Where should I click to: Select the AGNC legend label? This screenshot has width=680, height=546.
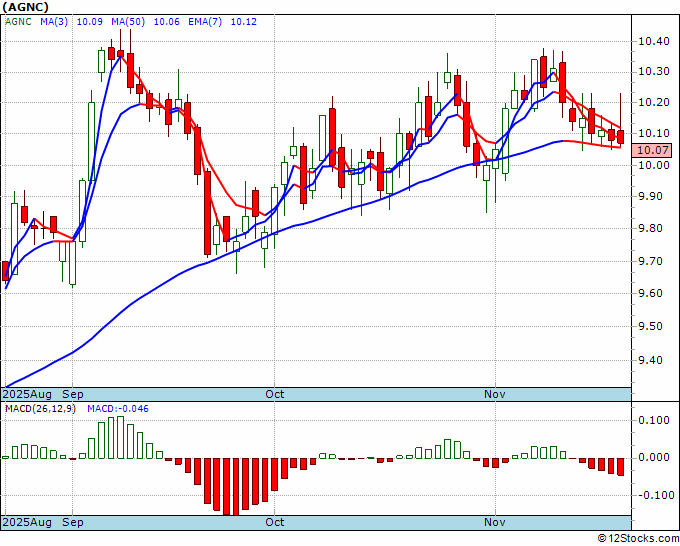(18, 22)
